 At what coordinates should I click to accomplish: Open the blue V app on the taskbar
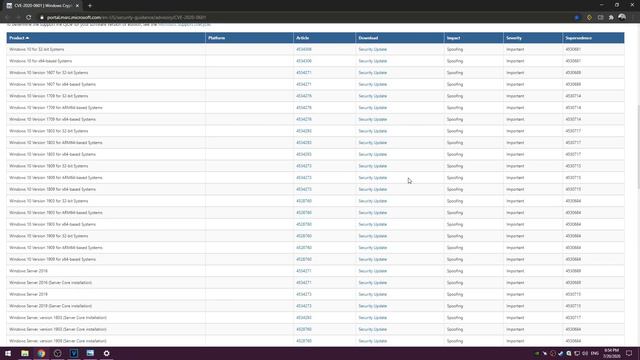(x=74, y=353)
